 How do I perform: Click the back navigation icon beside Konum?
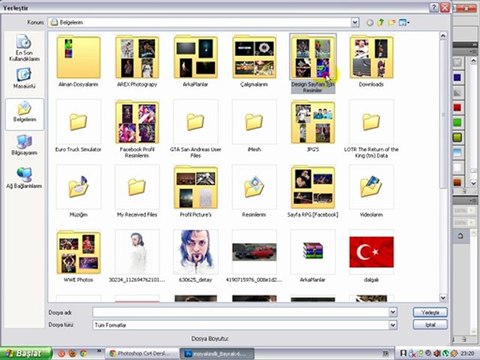pos(370,23)
